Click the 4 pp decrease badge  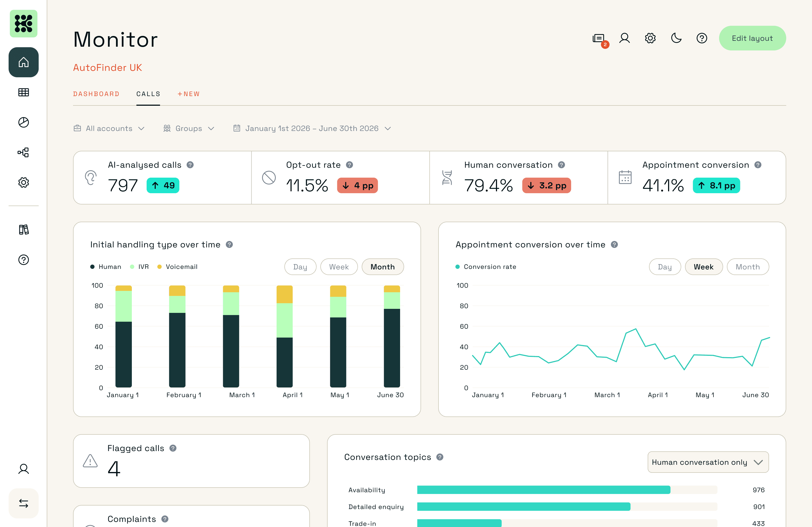[357, 185]
